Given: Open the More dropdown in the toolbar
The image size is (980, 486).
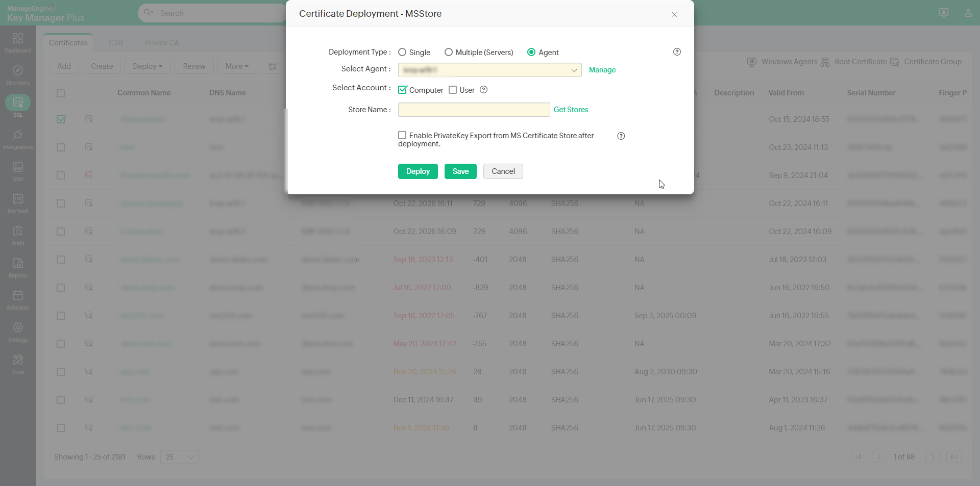Looking at the screenshot, I should point(237,66).
